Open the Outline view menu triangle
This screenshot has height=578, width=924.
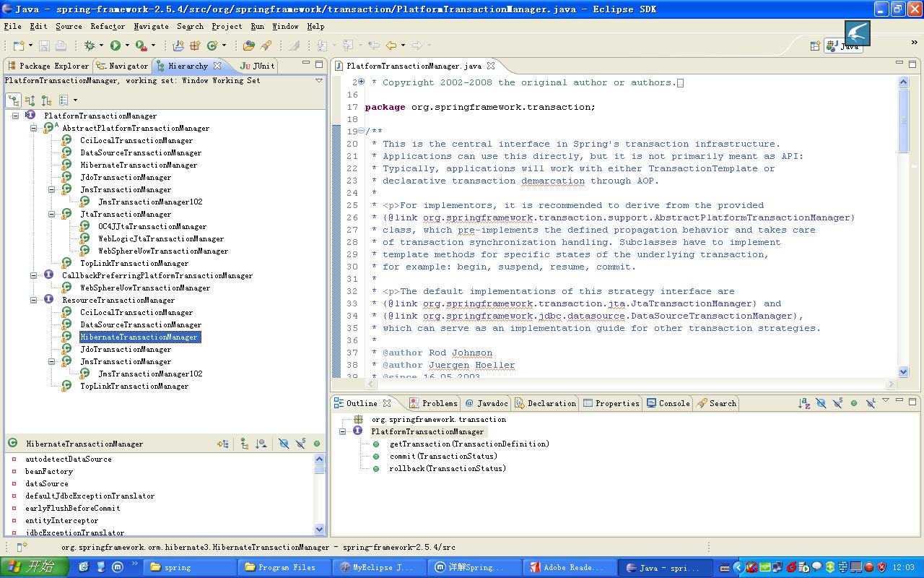point(886,400)
